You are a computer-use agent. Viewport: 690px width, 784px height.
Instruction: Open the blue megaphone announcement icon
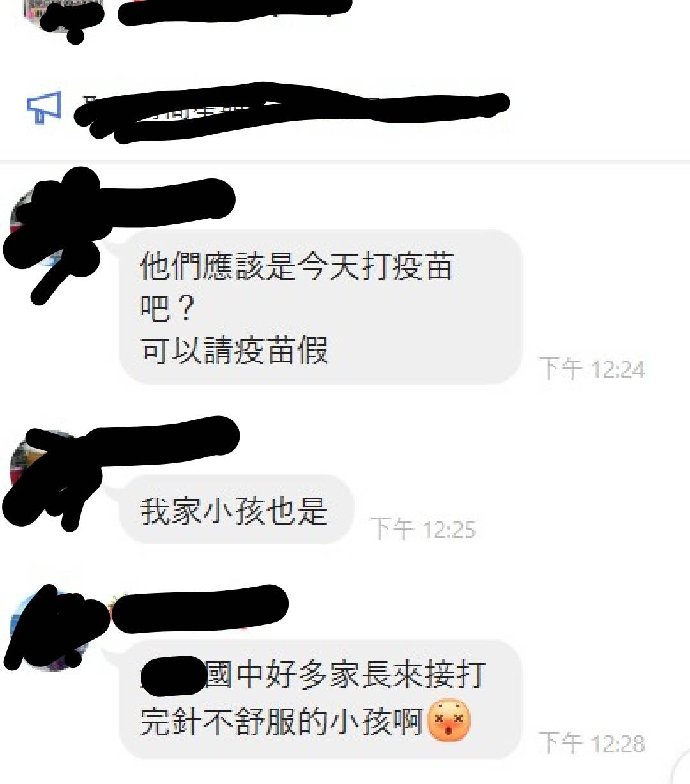pyautogui.click(x=43, y=107)
